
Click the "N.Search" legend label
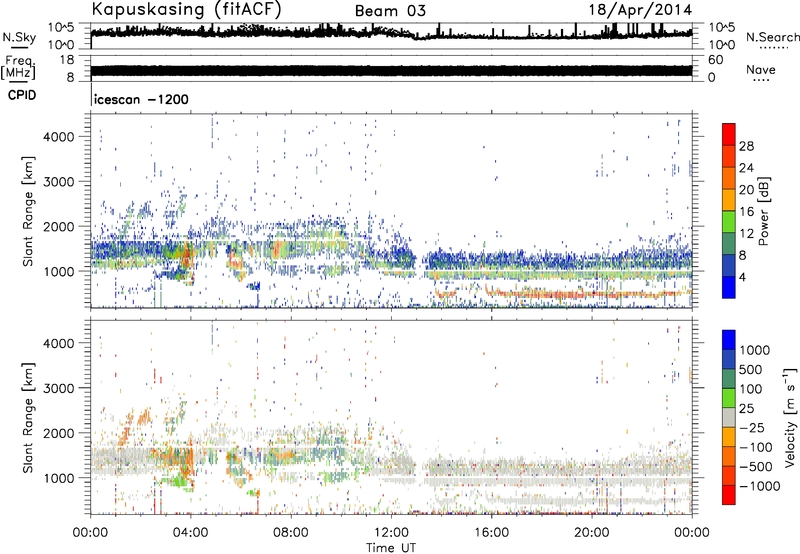(x=772, y=37)
